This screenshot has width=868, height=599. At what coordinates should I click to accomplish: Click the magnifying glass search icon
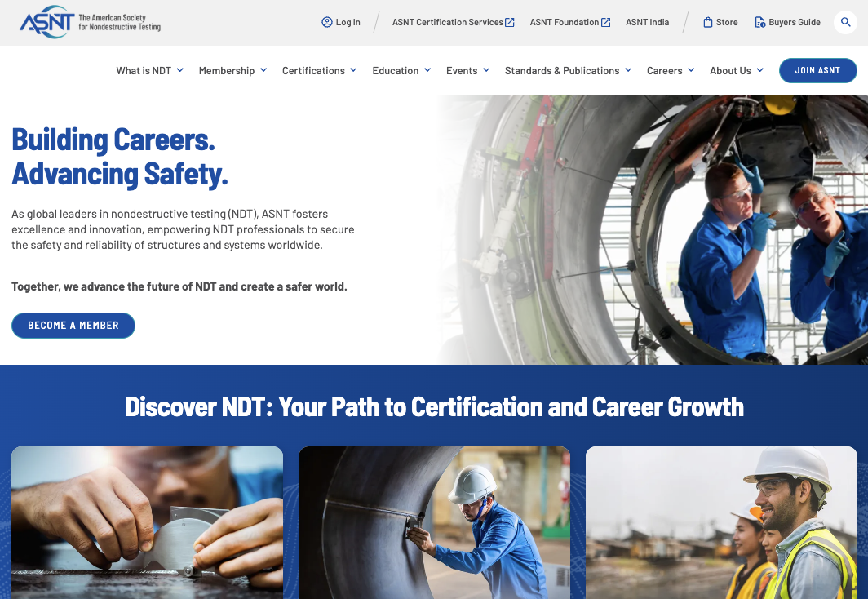click(845, 22)
